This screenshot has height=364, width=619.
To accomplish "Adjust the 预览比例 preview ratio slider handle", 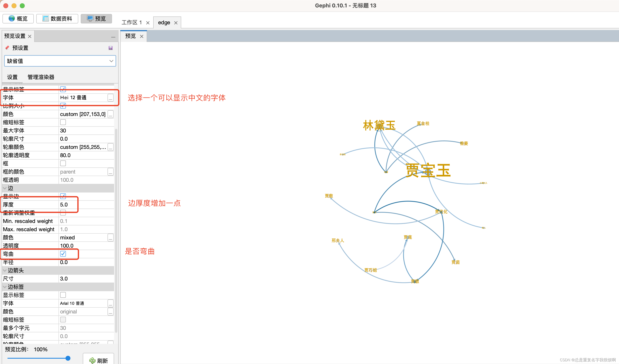I will (x=68, y=358).
